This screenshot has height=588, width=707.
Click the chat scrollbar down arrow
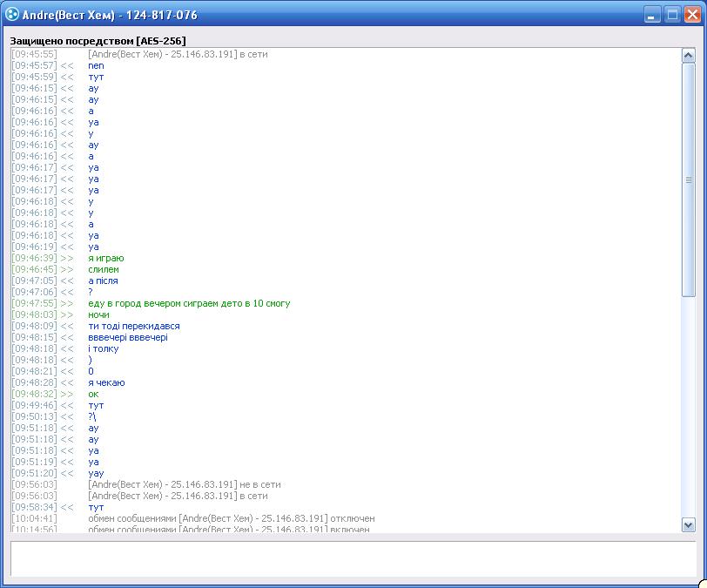pos(688,525)
